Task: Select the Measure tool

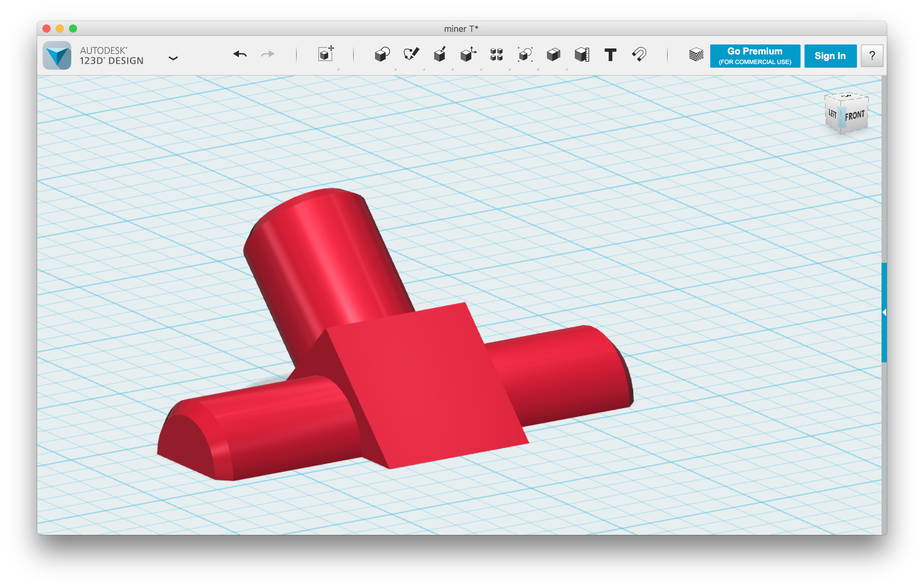Action: [582, 54]
